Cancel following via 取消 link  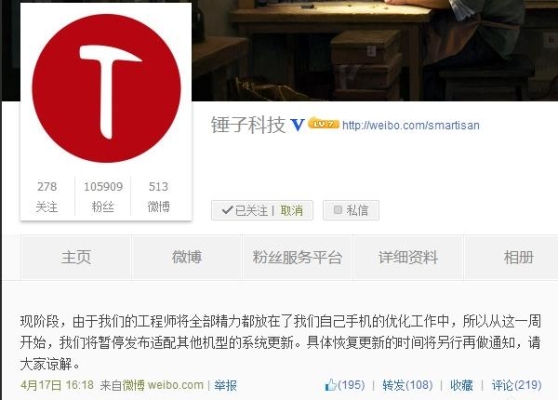[291, 211]
